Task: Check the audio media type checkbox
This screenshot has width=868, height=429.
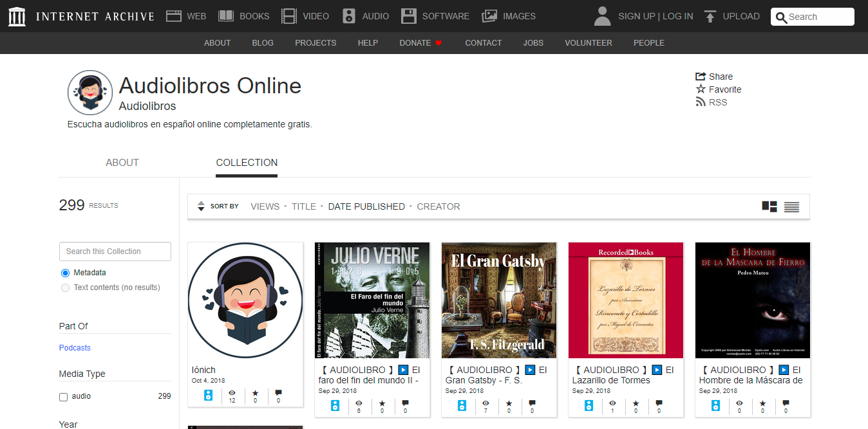Action: [x=63, y=397]
